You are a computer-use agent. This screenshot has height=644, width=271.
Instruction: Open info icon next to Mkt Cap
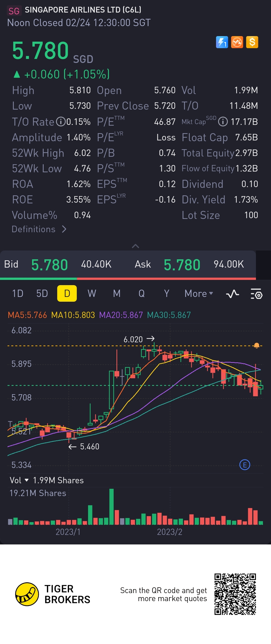point(223,122)
